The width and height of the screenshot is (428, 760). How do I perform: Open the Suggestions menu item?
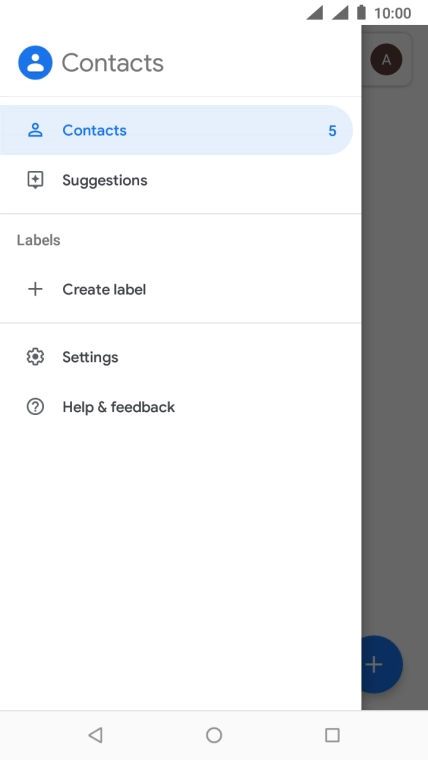click(x=180, y=180)
